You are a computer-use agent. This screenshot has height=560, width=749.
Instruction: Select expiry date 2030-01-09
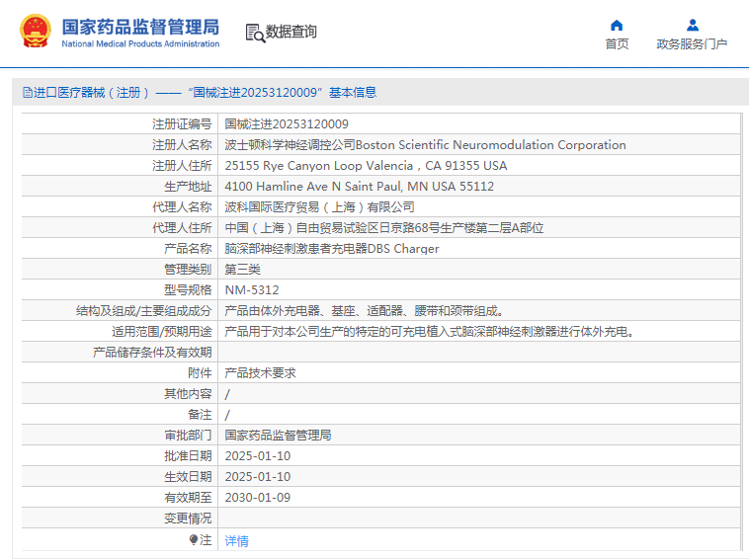click(x=258, y=498)
